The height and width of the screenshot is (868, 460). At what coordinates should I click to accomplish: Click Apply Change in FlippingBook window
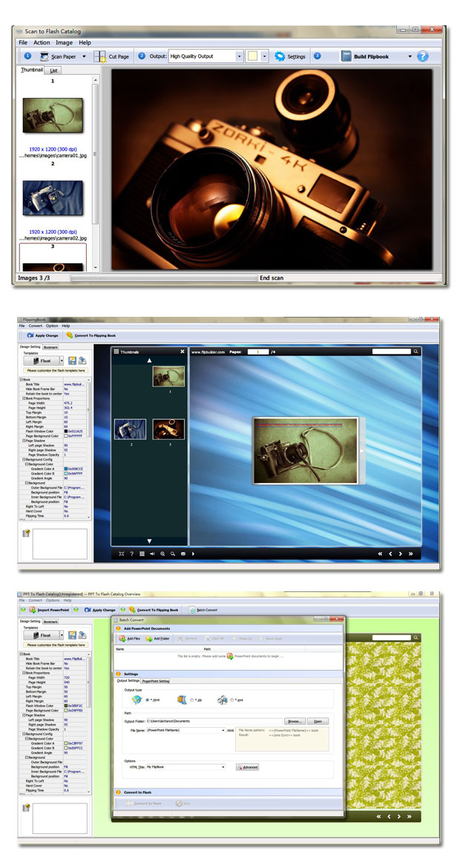pyautogui.click(x=42, y=335)
